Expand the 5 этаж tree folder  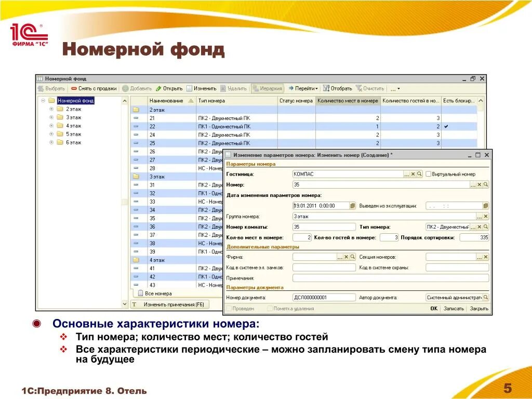(51, 134)
